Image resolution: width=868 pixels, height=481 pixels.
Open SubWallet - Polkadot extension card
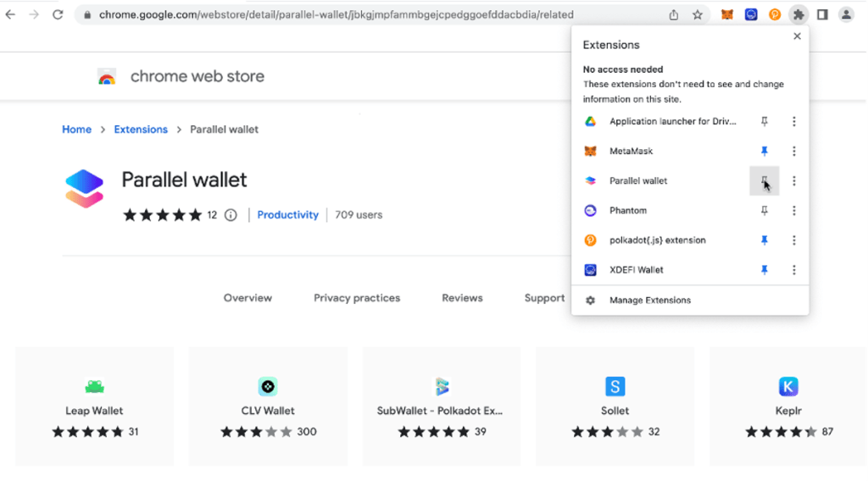click(x=441, y=406)
